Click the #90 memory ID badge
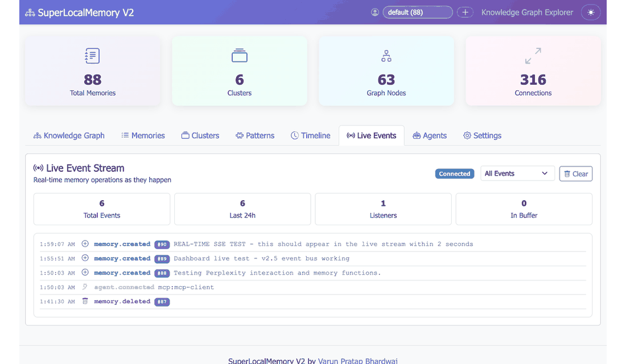Image resolution: width=626 pixels, height=364 pixels. 162,245
